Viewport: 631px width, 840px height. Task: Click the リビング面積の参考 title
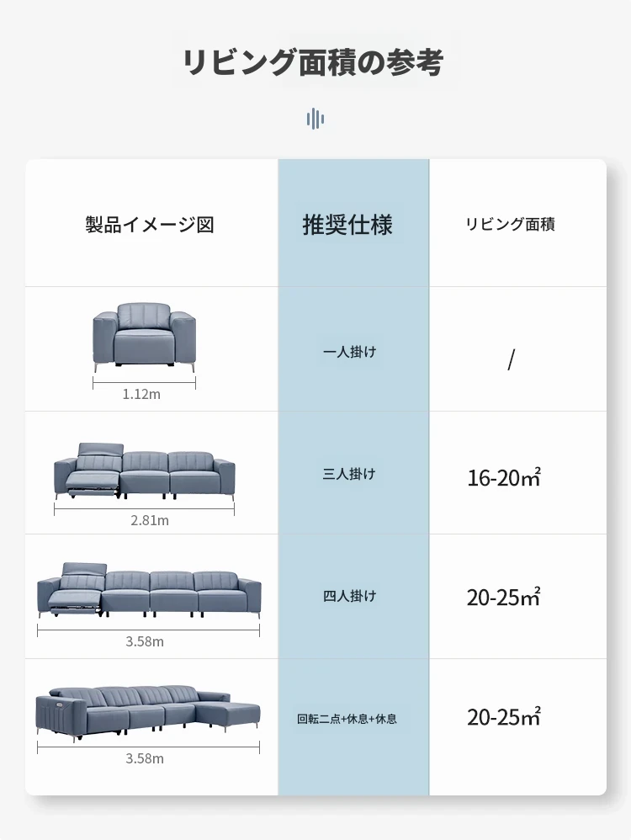313,62
